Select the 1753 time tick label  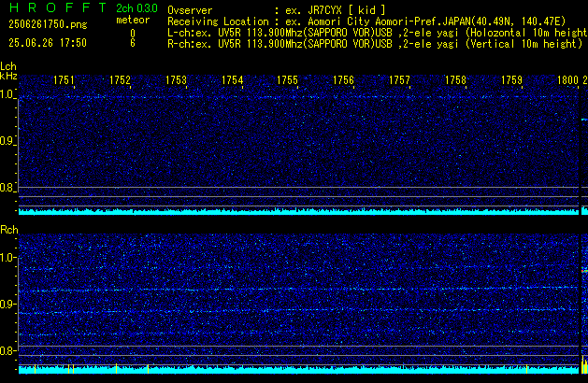176,80
